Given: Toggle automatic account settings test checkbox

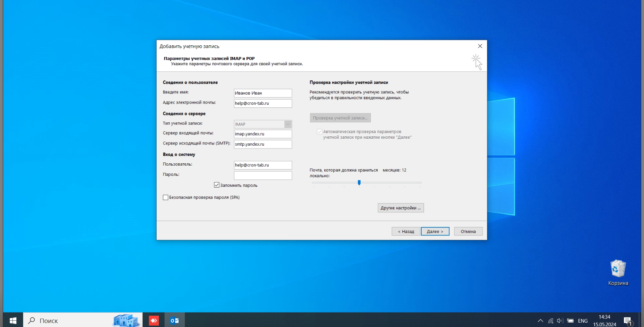Looking at the screenshot, I should (320, 132).
